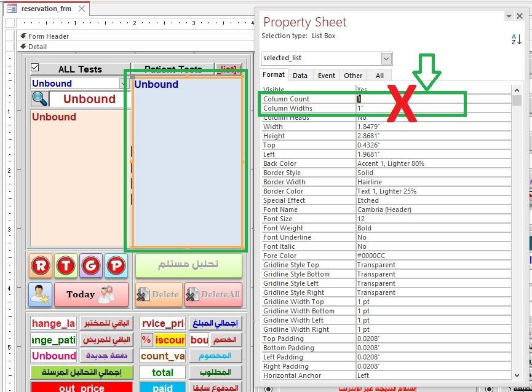Screen dimensions: 532x392
Task: Click the ALL Tests label
Action: (80, 69)
